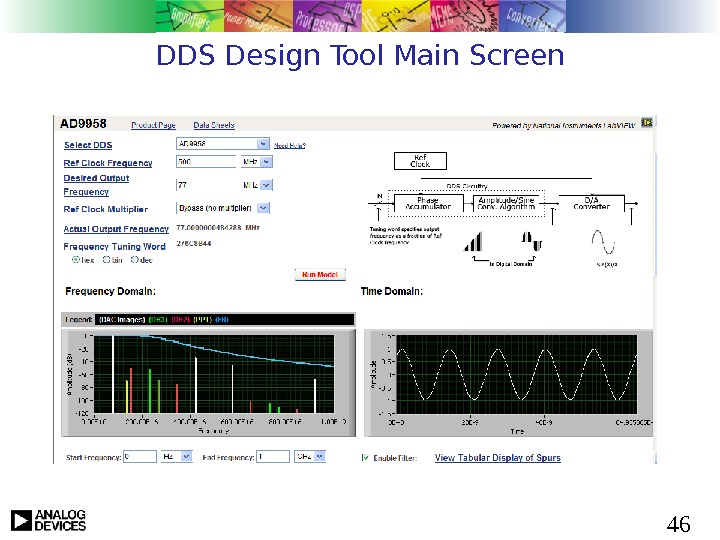Click the green legend entry after DAC Images

158,320
